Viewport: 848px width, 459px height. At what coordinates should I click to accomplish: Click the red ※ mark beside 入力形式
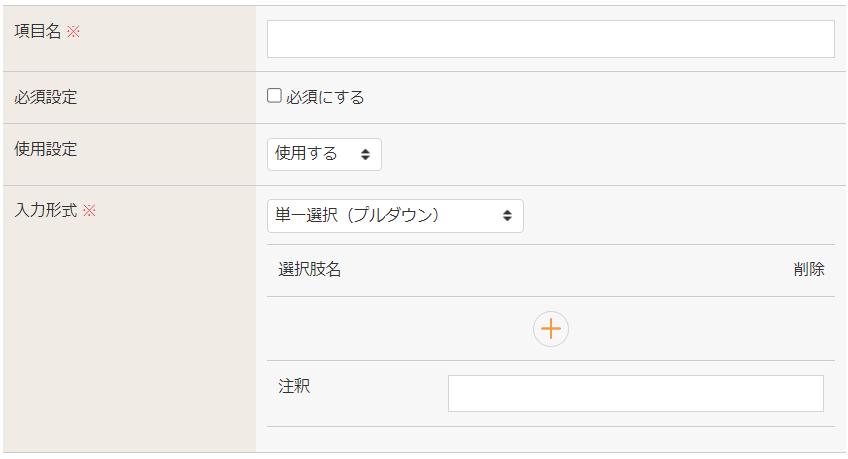pos(89,211)
